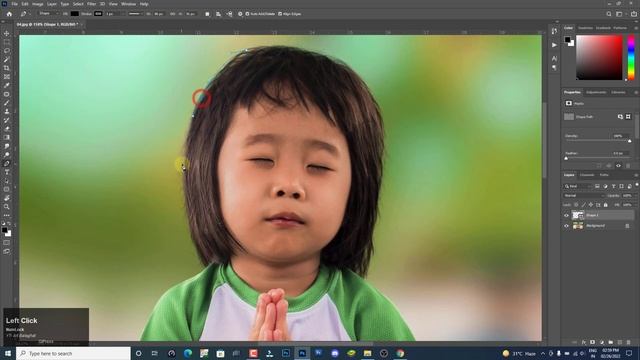Screen dimensions: 640x360
Task: Hide the Background layer
Action: [x=567, y=226]
